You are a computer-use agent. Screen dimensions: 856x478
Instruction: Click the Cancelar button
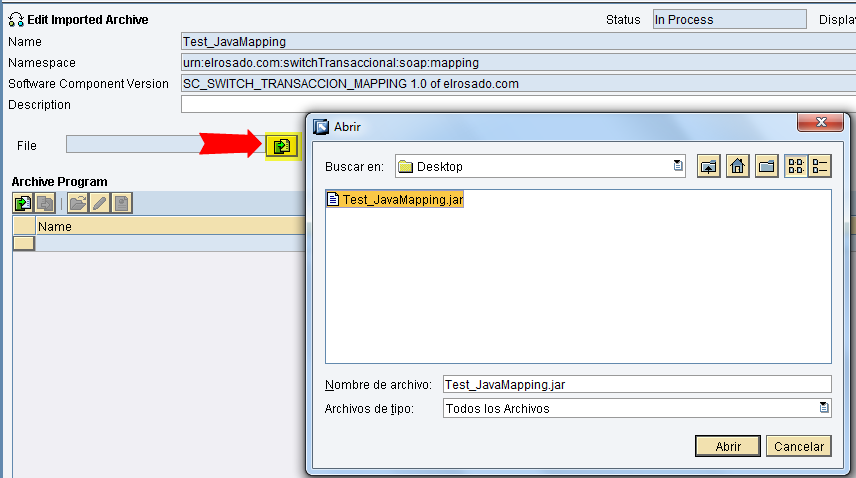click(799, 446)
